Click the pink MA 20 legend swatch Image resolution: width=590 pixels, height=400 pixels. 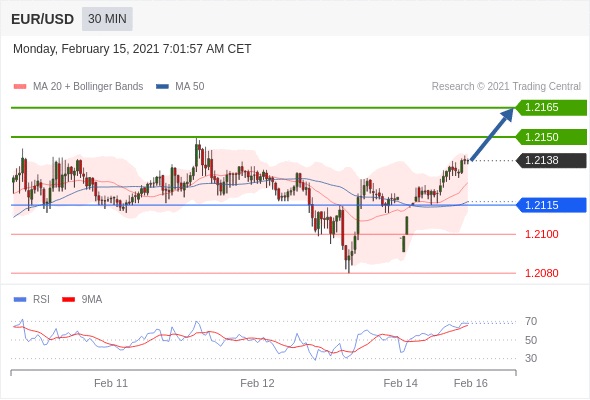point(20,87)
